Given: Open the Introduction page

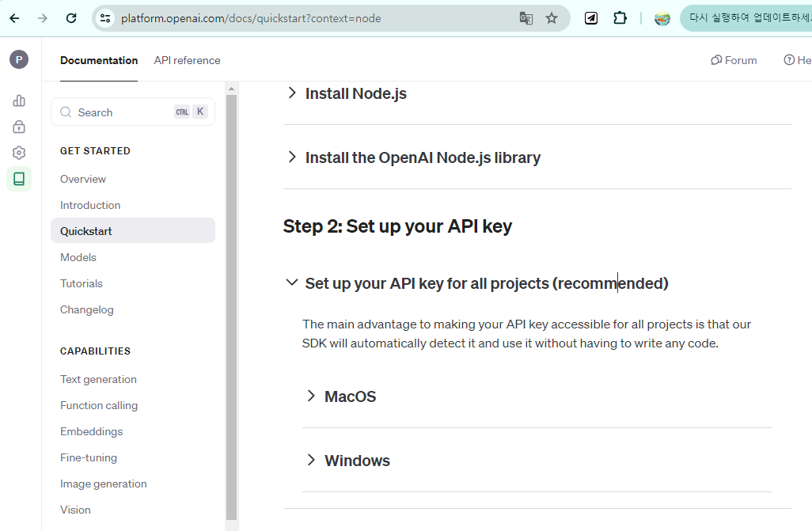Looking at the screenshot, I should click(x=90, y=205).
